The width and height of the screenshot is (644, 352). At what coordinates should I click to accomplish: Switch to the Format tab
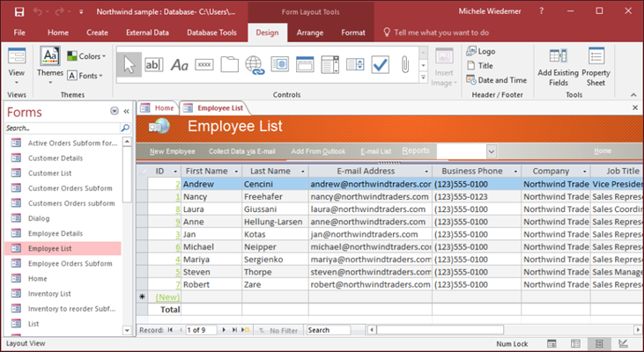[x=353, y=33]
